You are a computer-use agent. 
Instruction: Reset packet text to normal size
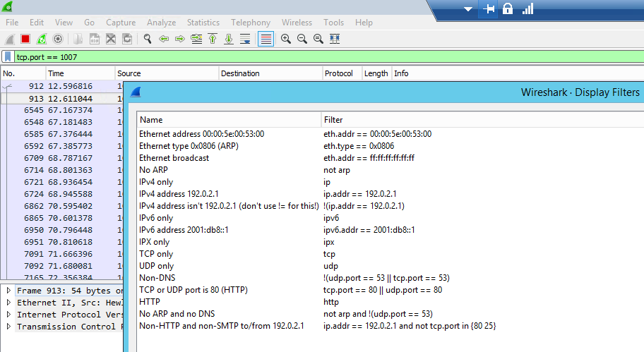(318, 39)
